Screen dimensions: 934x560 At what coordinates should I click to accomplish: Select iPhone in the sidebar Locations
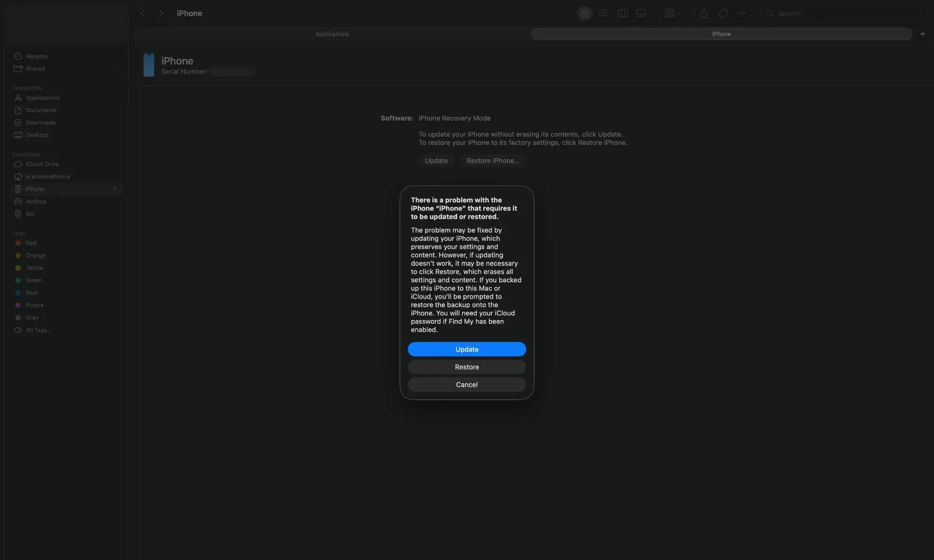tap(65, 189)
